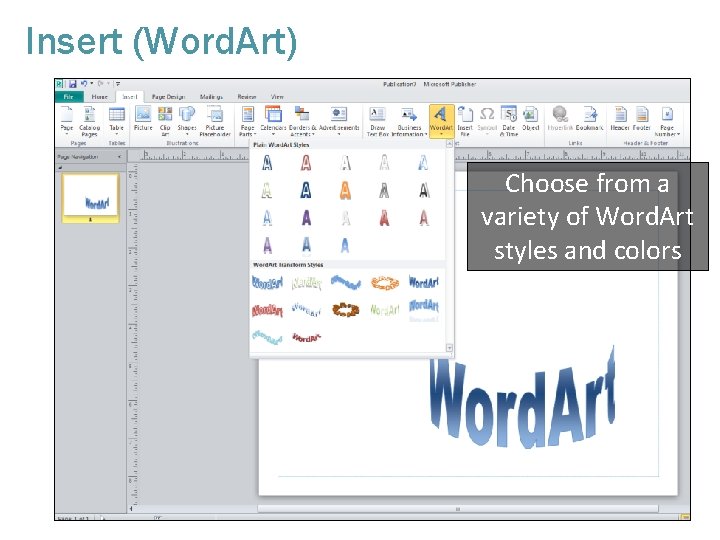Click the Catalog Pages icon
The image size is (720, 540).
click(x=90, y=121)
